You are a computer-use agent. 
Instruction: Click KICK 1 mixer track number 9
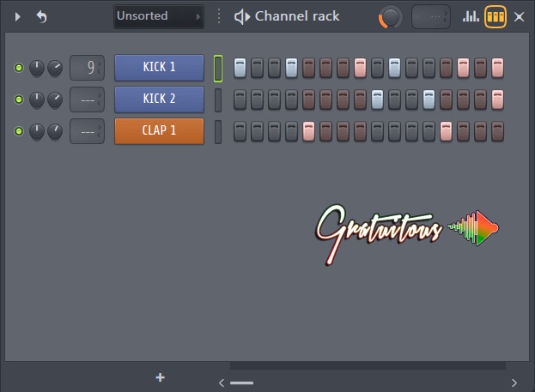click(87, 68)
